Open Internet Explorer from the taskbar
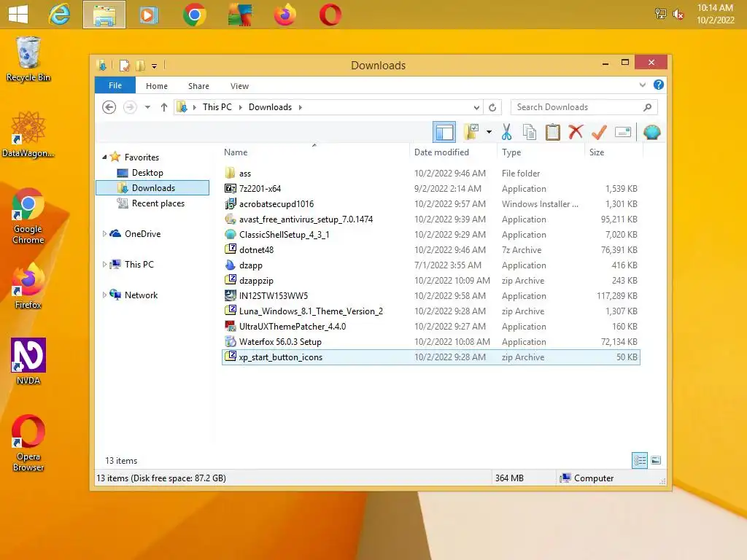Image resolution: width=747 pixels, height=560 pixels. click(59, 15)
